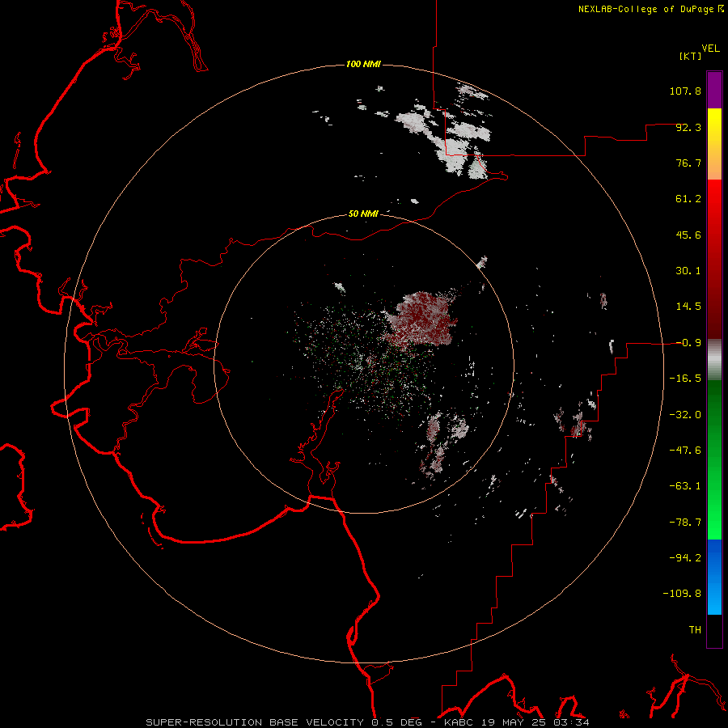Screen dimensions: 728x728
Task: Click the TH legend label
Action: coord(695,630)
